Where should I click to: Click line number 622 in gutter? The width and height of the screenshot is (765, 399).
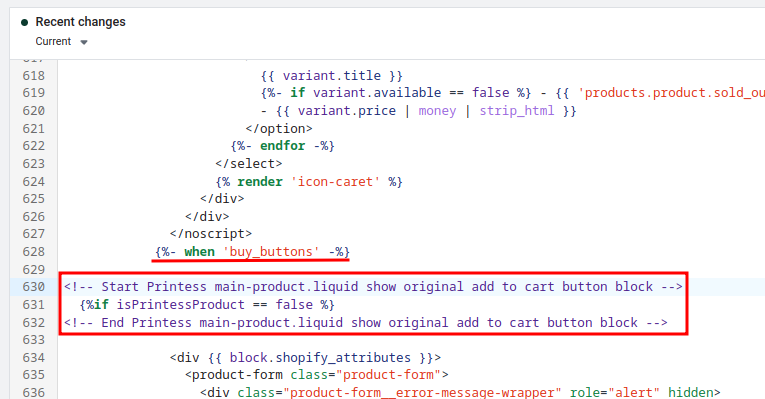point(34,146)
